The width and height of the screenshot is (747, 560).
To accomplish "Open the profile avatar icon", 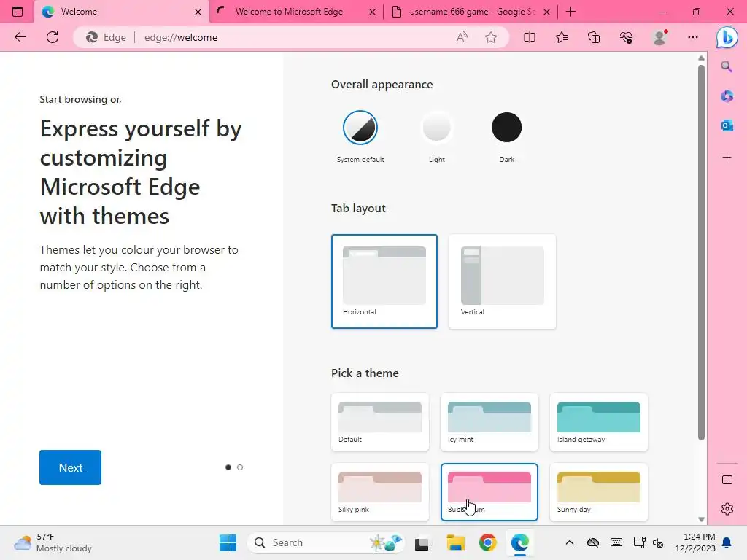I will [x=659, y=37].
